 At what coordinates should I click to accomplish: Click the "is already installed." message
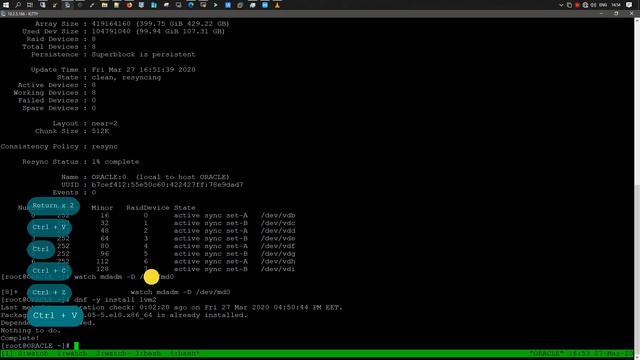tap(202, 316)
